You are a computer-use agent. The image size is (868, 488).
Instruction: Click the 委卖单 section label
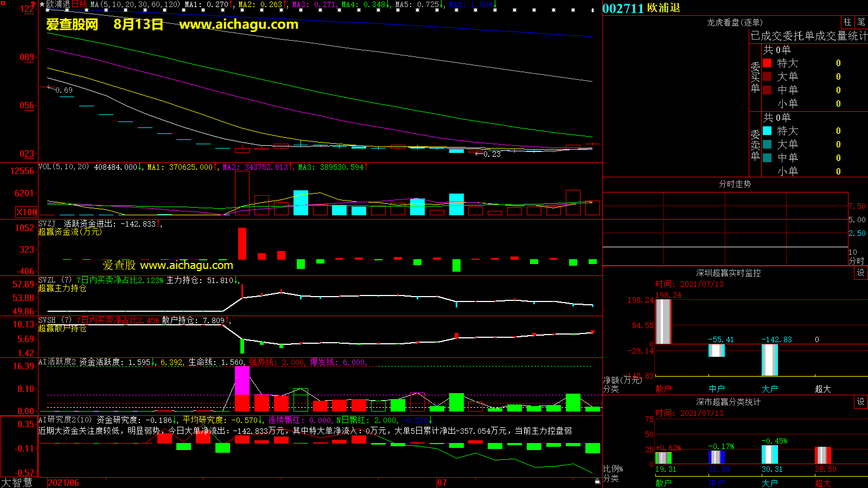[x=755, y=145]
